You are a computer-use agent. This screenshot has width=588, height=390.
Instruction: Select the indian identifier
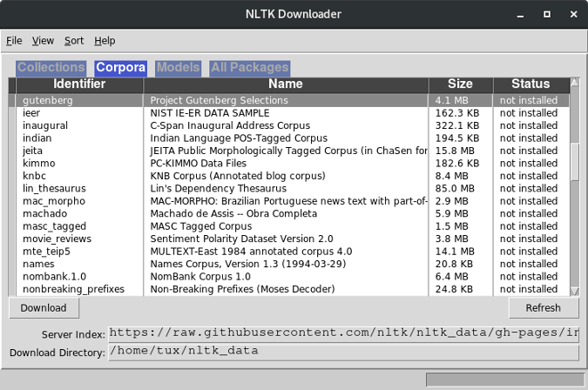pyautogui.click(x=37, y=138)
